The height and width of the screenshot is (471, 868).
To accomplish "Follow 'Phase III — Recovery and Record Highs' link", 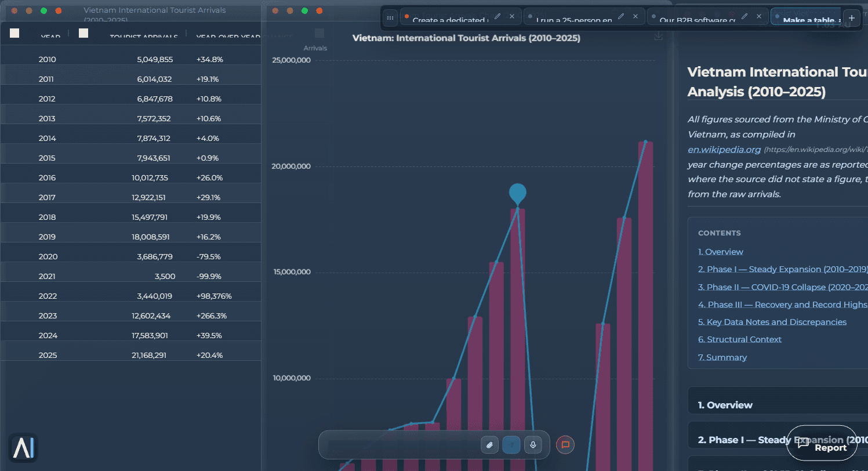I will tap(783, 305).
